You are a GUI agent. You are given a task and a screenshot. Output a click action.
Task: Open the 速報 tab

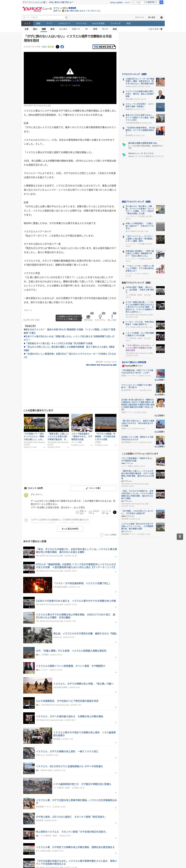tap(38, 23)
